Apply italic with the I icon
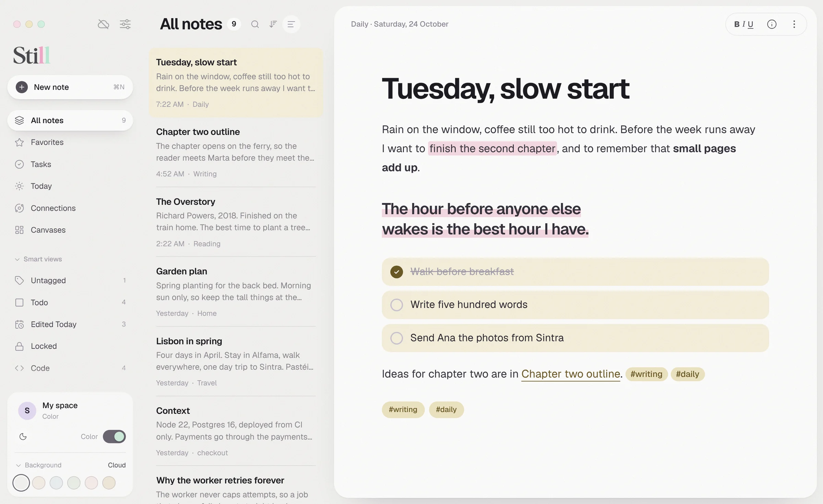 click(x=743, y=24)
